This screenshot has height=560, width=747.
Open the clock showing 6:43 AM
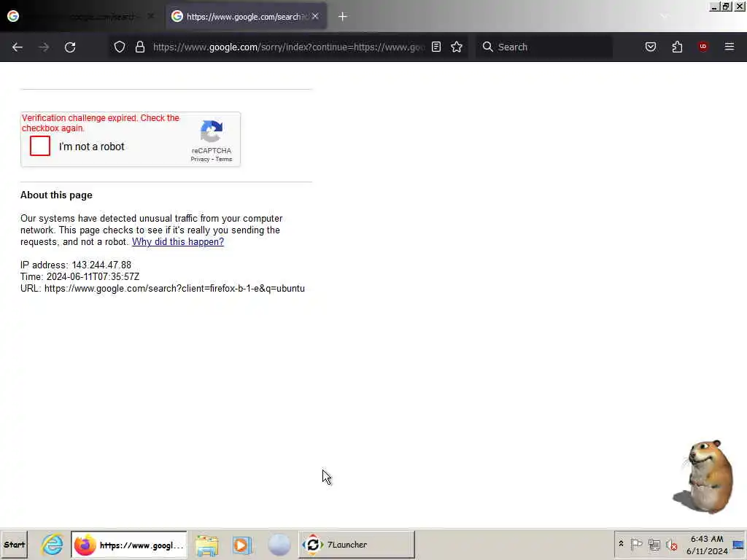point(707,545)
